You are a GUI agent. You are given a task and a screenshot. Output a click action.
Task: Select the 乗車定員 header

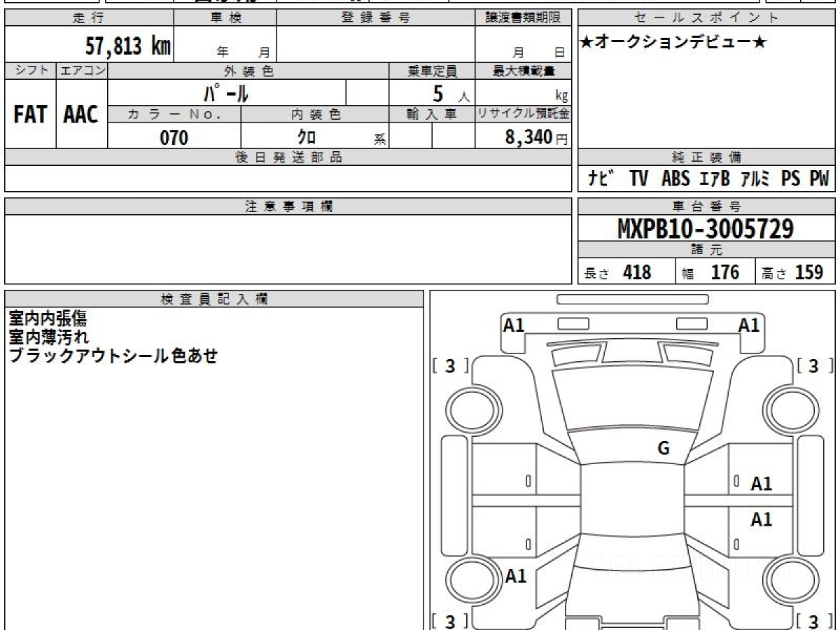(x=432, y=71)
